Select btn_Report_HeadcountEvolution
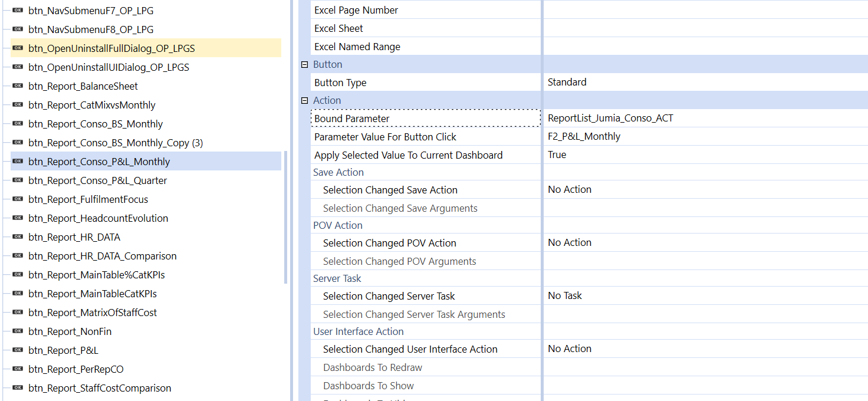The width and height of the screenshot is (868, 401). tap(98, 218)
